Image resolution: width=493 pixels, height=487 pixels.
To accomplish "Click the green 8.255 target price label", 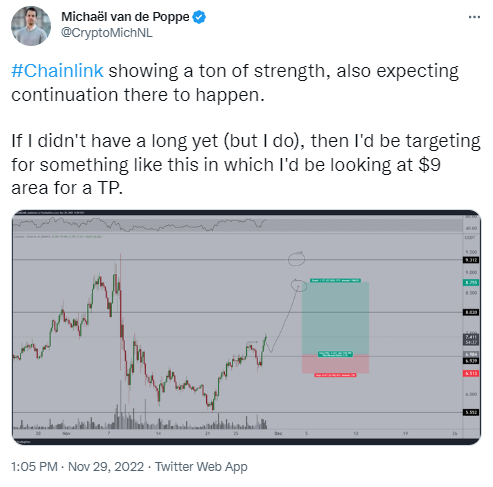I will click(471, 282).
